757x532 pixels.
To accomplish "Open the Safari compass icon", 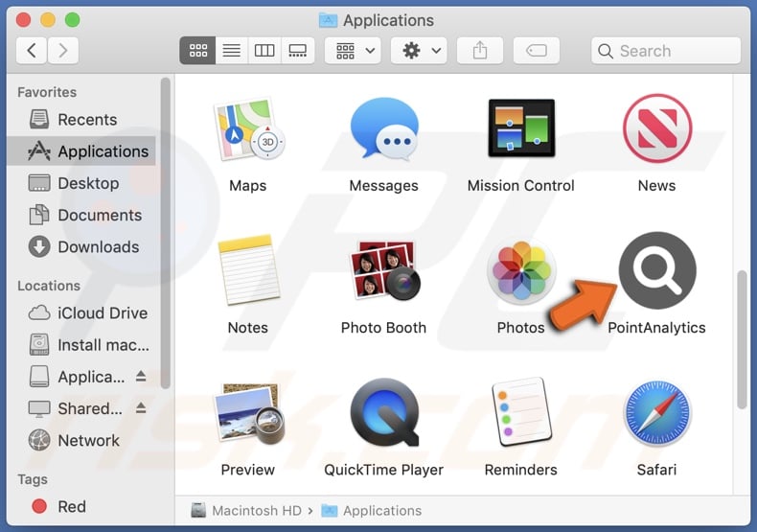I will (x=657, y=413).
